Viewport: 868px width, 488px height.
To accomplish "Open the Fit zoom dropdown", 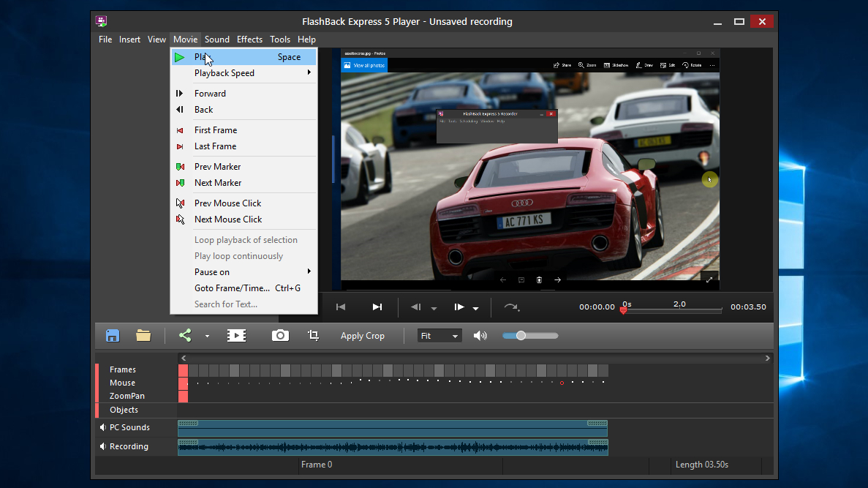I will point(439,336).
